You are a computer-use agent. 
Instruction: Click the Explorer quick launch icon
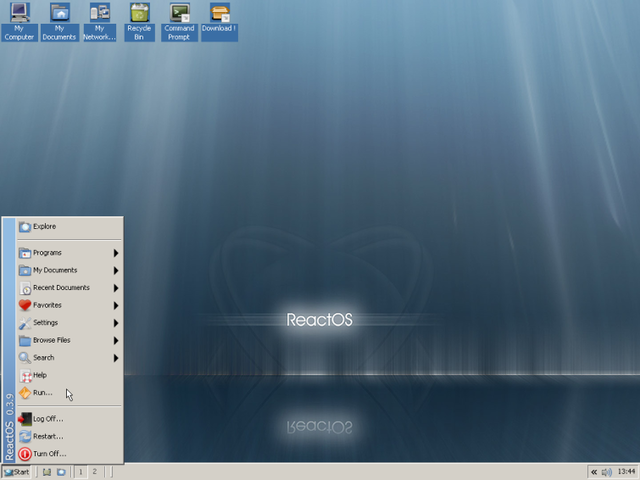[x=61, y=472]
